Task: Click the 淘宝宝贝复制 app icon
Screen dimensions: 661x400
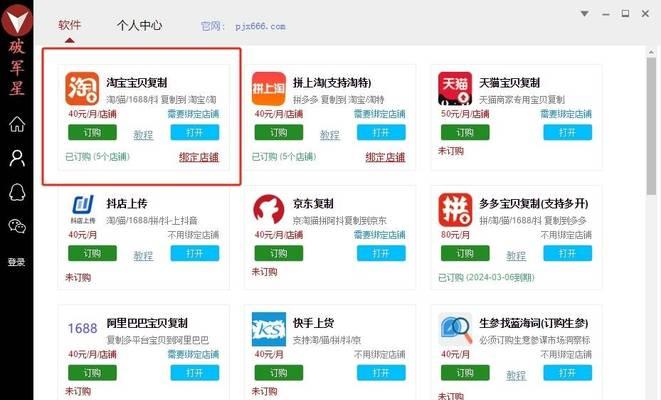Action: [82, 89]
